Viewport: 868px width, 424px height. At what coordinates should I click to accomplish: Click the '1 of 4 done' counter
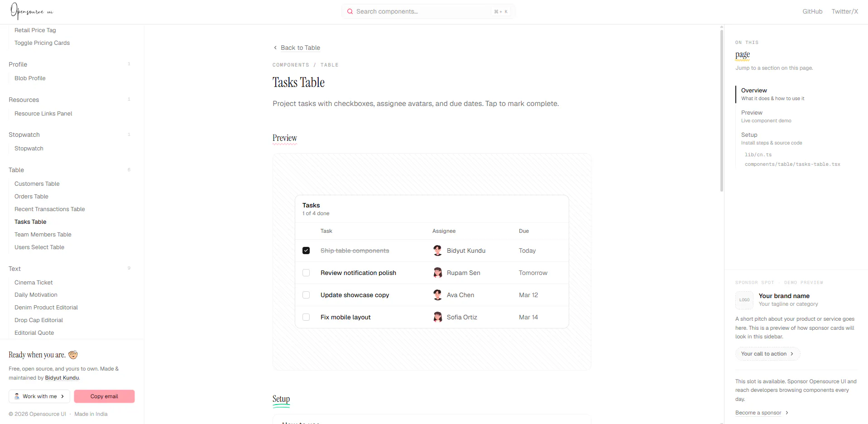[316, 213]
